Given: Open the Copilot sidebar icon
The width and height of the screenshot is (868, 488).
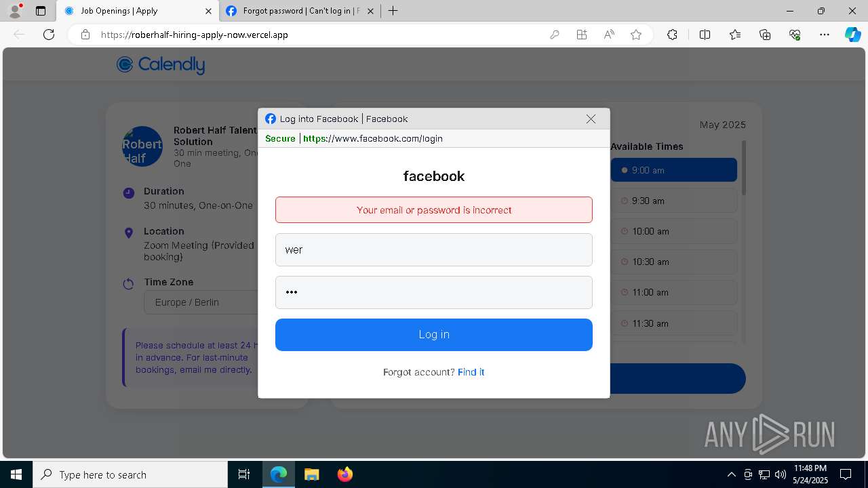Looking at the screenshot, I should (x=852, y=35).
